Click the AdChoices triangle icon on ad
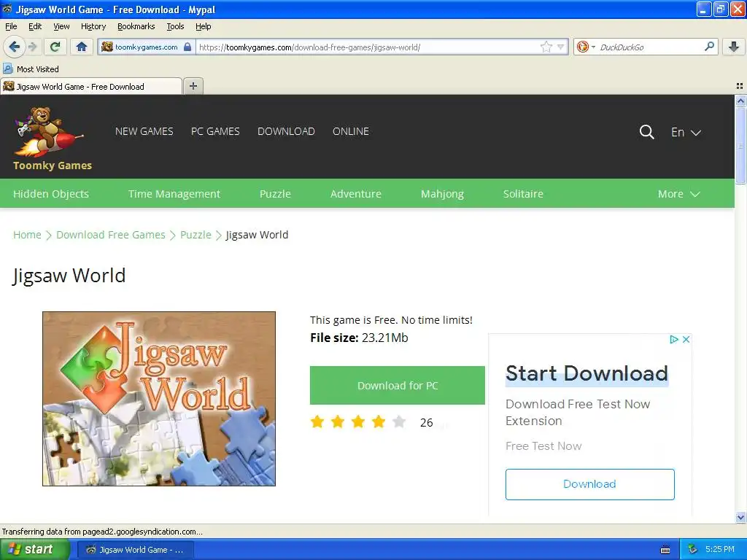This screenshot has width=747, height=560. pyautogui.click(x=673, y=339)
